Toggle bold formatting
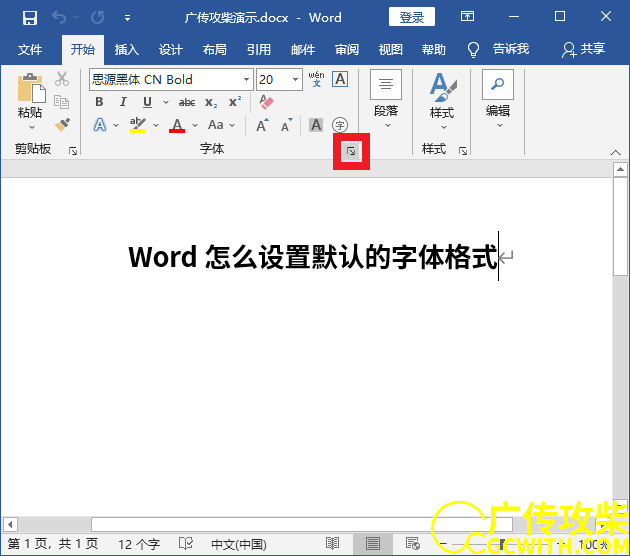630x556 pixels. point(99,102)
